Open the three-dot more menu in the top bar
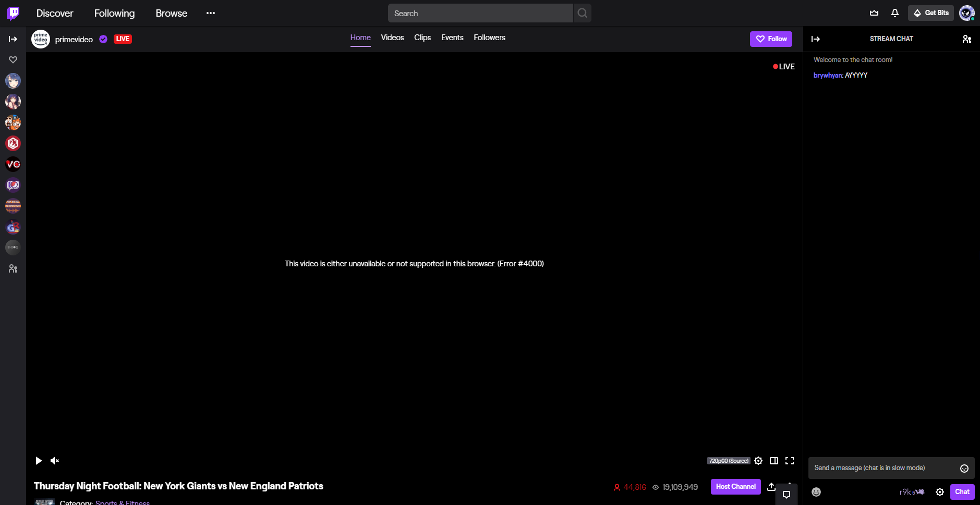The height and width of the screenshot is (505, 980). [211, 13]
